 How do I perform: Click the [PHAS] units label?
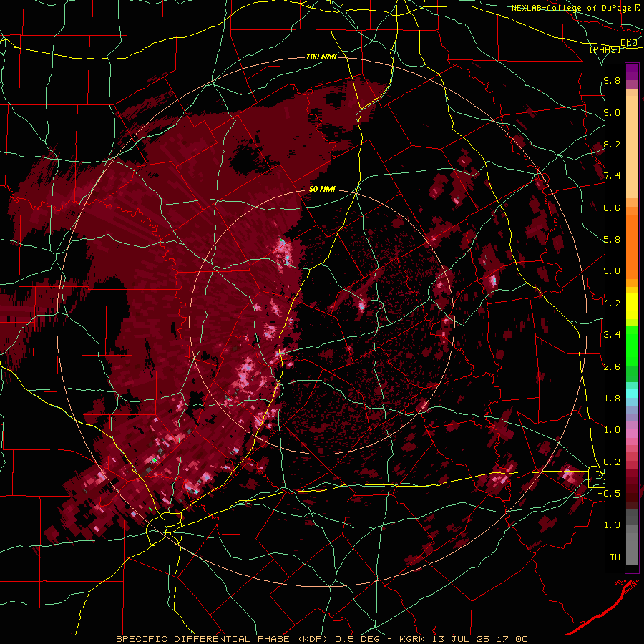click(605, 49)
